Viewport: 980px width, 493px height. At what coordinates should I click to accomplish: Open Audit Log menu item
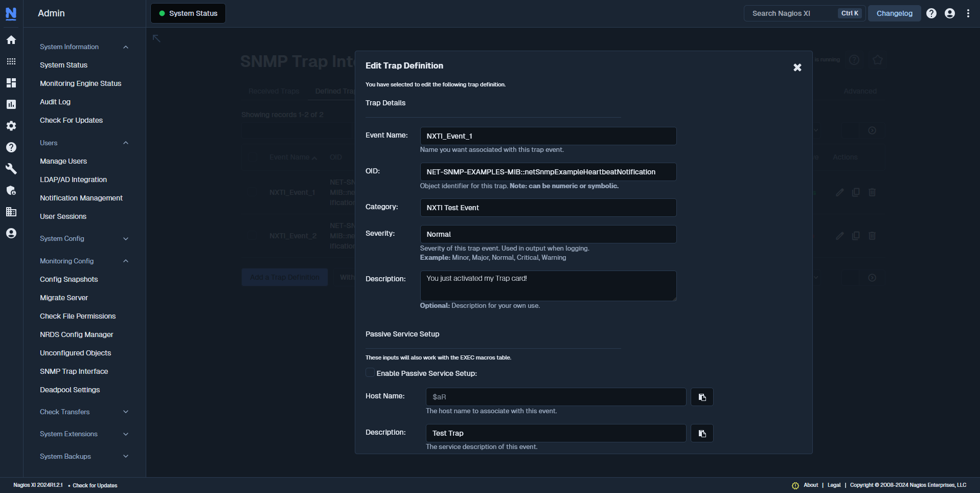[x=55, y=102]
